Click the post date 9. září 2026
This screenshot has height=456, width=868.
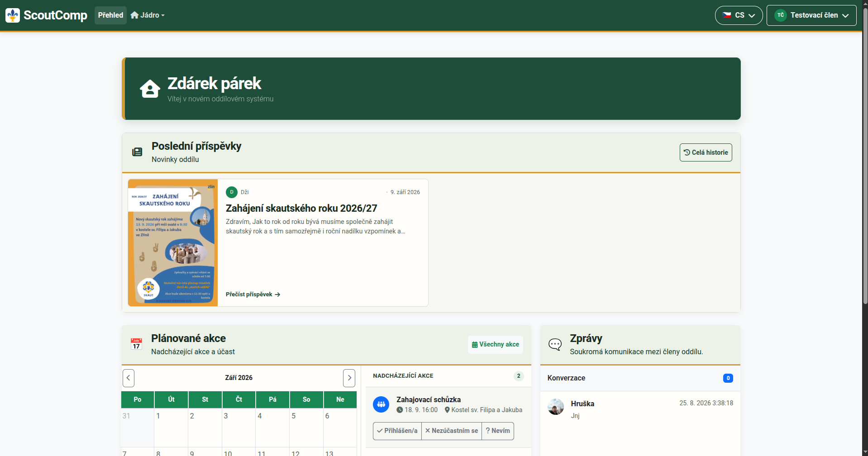click(405, 192)
